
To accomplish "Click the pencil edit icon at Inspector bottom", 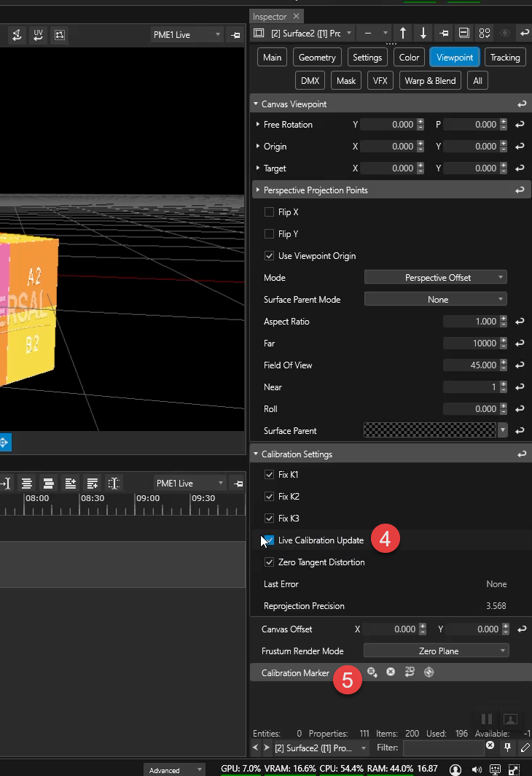I will pos(525,748).
